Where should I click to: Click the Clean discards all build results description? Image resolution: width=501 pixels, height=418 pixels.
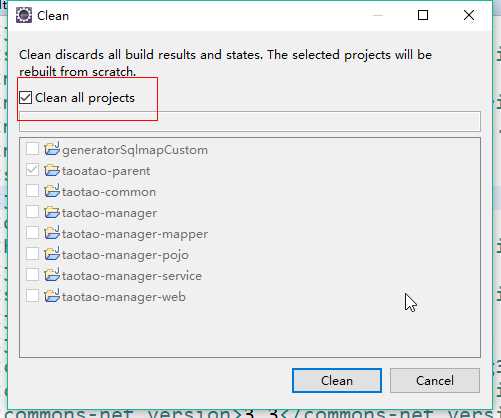coord(225,63)
